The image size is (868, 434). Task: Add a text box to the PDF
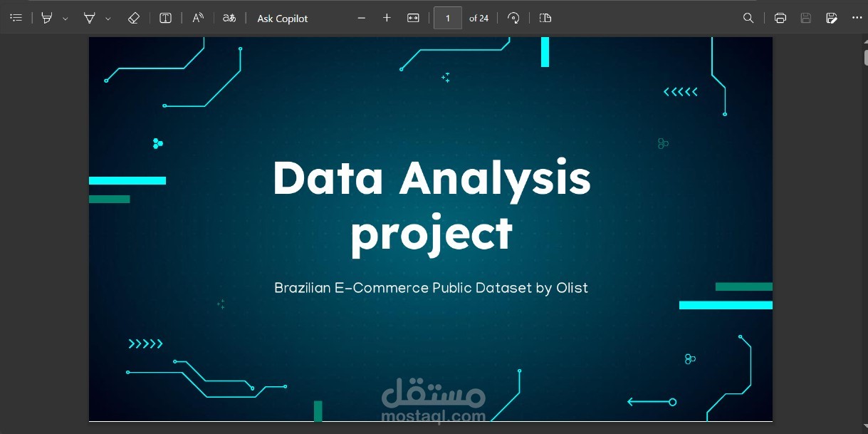[x=165, y=18]
